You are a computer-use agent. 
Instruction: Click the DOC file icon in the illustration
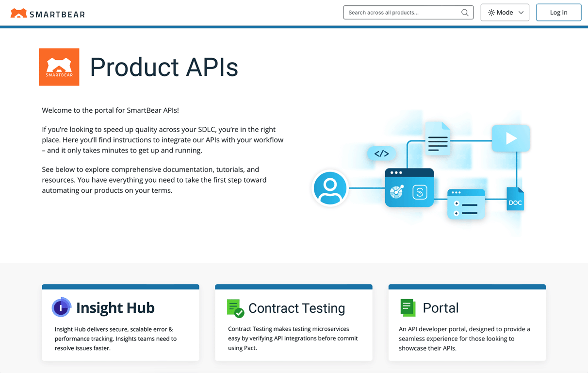coord(515,198)
